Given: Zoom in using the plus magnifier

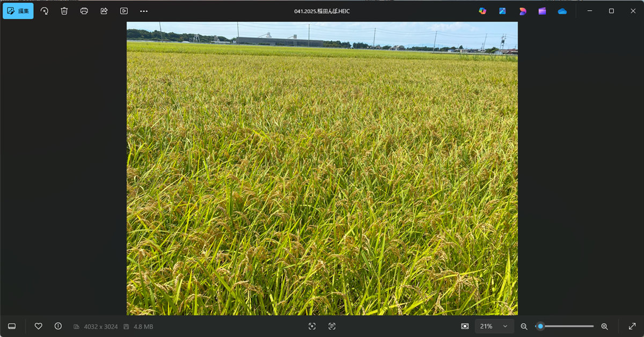Looking at the screenshot, I should click(604, 326).
